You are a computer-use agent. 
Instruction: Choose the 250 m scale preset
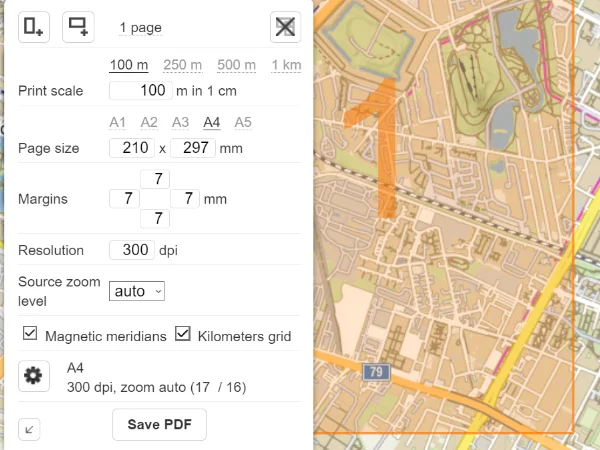pyautogui.click(x=182, y=65)
